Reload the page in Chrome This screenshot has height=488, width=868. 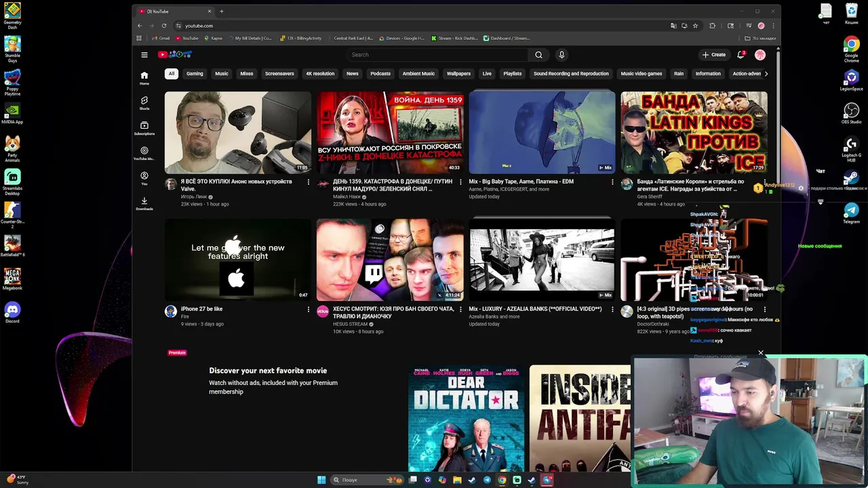point(163,26)
